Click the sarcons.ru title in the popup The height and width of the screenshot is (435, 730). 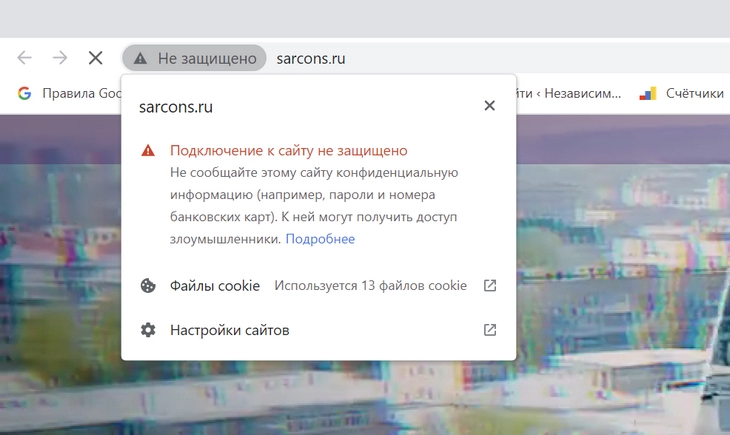click(x=176, y=107)
